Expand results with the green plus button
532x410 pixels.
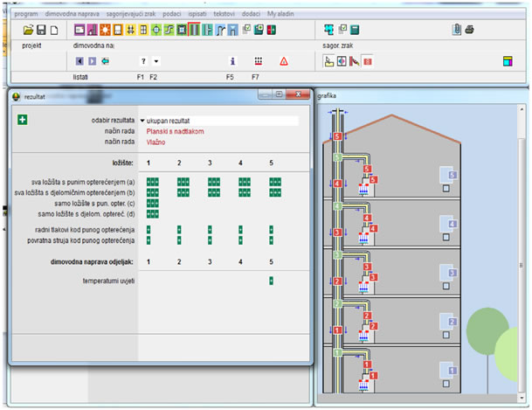coord(23,120)
